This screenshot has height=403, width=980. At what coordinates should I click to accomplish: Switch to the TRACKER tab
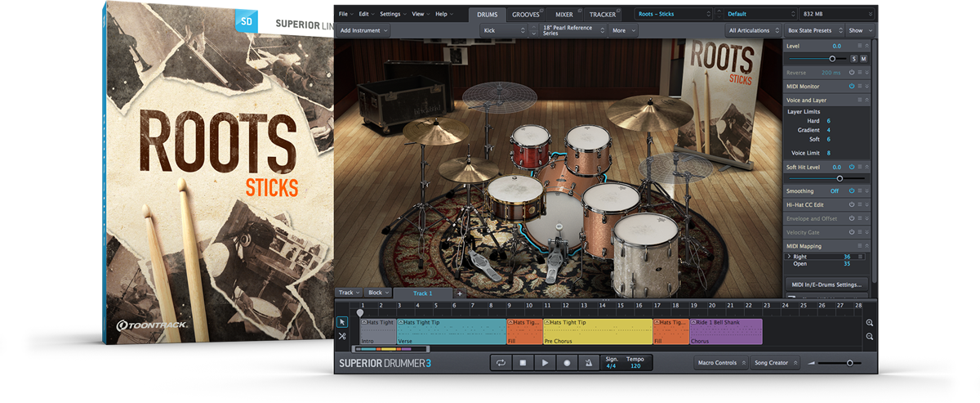click(603, 15)
